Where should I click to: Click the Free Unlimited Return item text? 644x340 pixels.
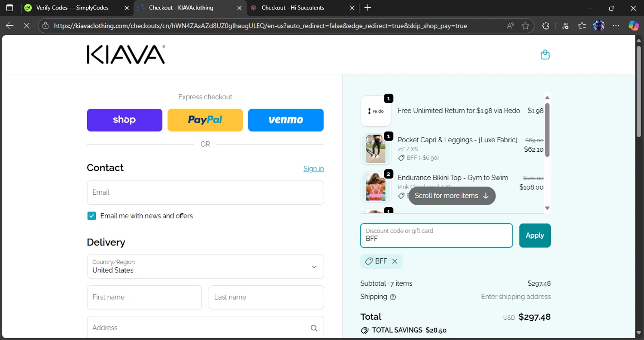(459, 111)
